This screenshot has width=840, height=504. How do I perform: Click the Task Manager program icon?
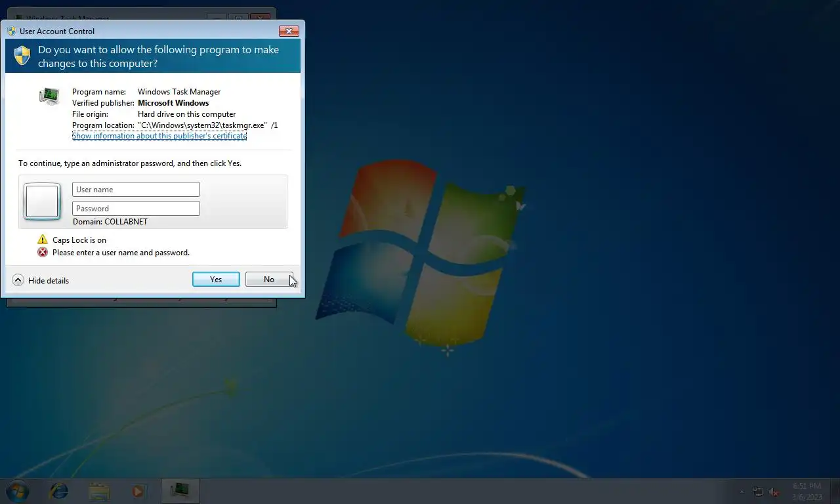tap(49, 96)
